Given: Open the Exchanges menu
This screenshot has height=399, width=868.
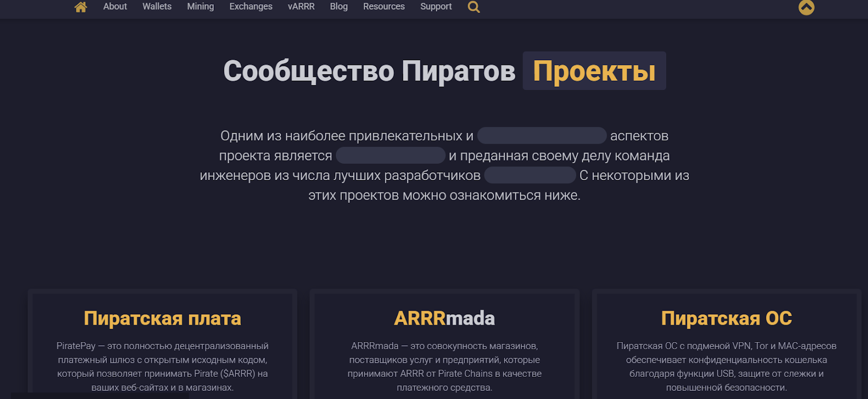Looking at the screenshot, I should (x=251, y=7).
